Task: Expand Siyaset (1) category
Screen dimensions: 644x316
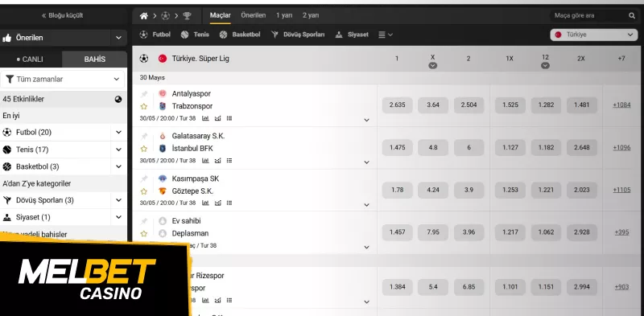Action: (x=118, y=217)
